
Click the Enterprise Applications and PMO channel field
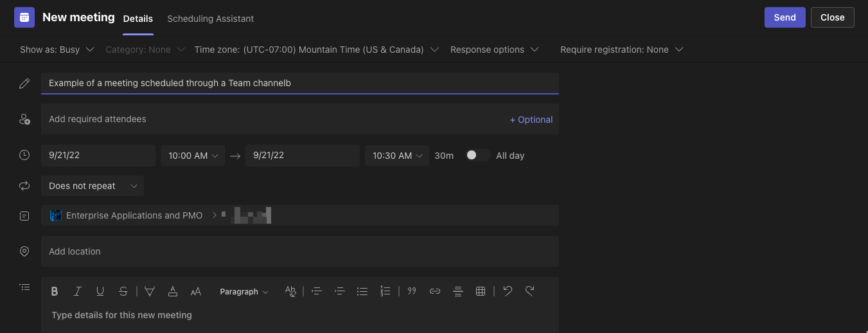pyautogui.click(x=300, y=215)
